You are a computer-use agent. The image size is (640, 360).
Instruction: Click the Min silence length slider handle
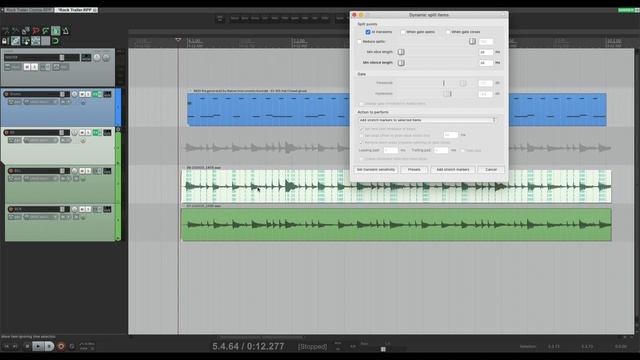click(x=401, y=63)
